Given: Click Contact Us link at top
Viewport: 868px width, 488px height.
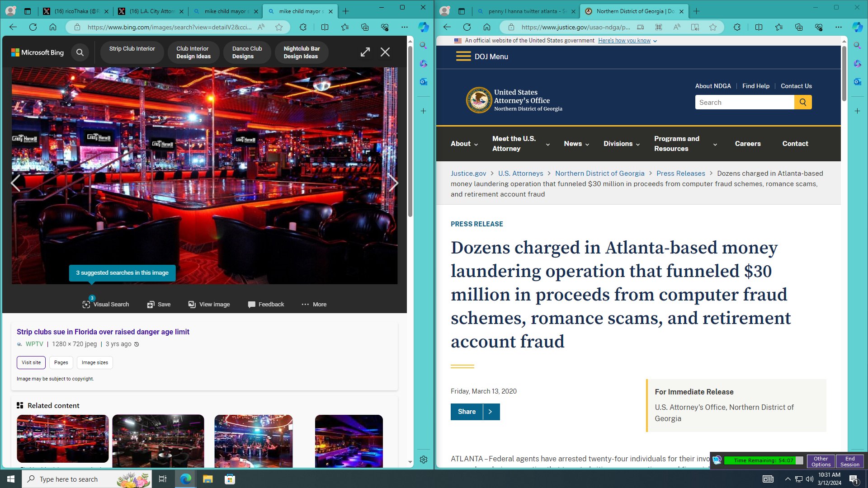Looking at the screenshot, I should pyautogui.click(x=796, y=86).
